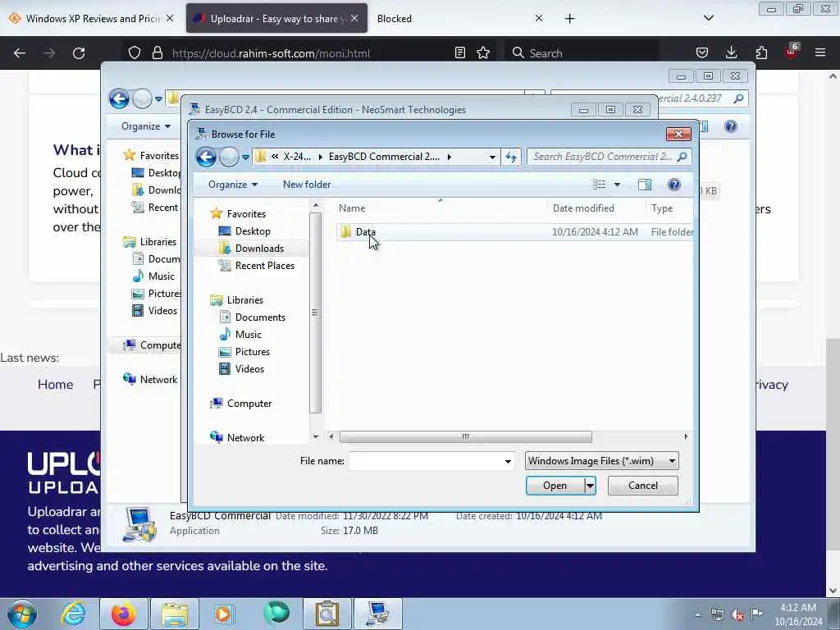Click the Firefox Search box
Image resolution: width=840 pixels, height=630 pixels.
[583, 53]
